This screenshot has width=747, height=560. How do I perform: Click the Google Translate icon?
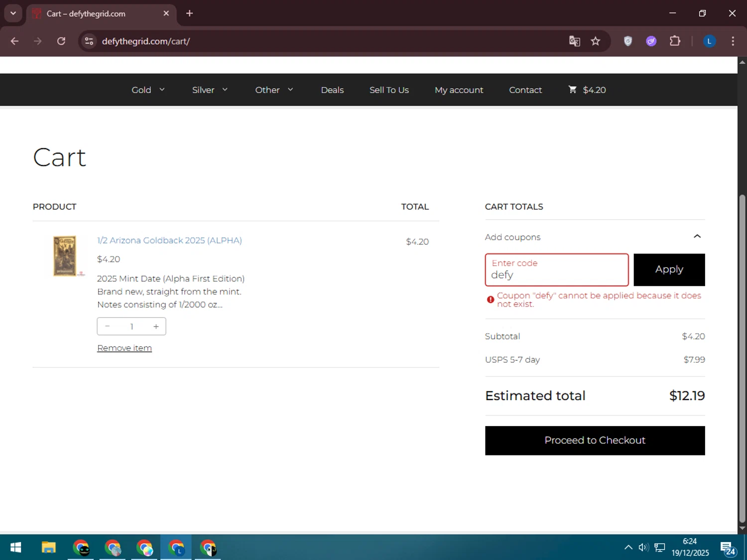click(x=575, y=41)
